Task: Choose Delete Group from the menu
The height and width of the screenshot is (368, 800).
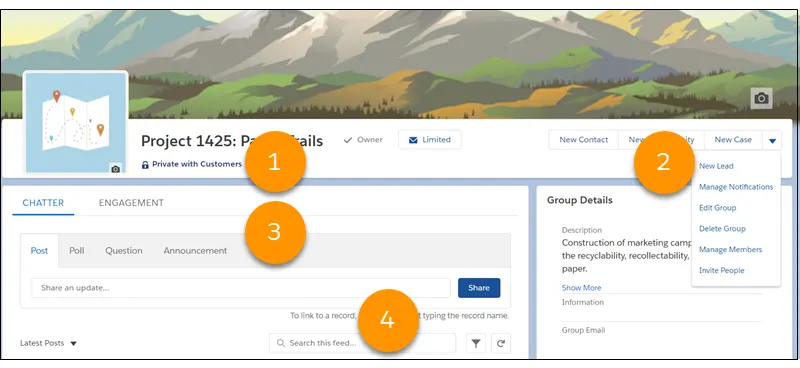Action: click(x=722, y=229)
